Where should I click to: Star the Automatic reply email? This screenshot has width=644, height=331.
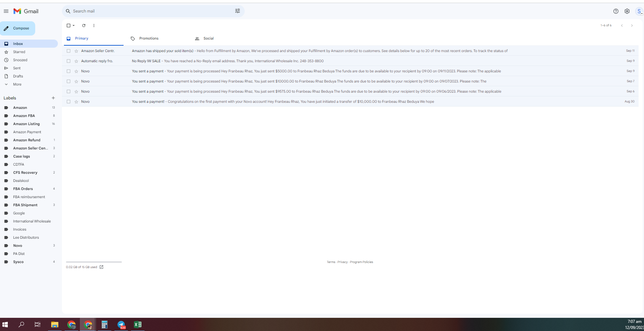pos(76,61)
